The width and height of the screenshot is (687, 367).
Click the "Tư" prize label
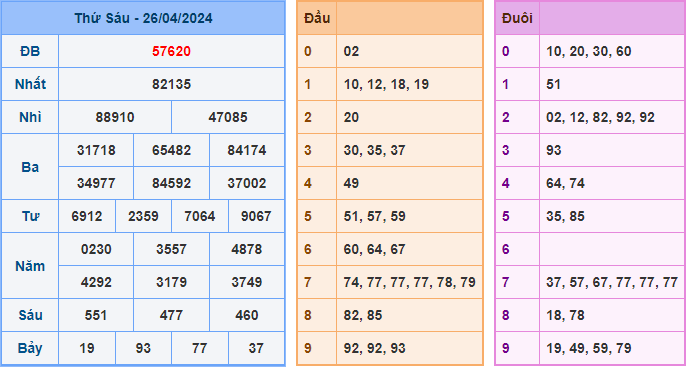(30, 216)
